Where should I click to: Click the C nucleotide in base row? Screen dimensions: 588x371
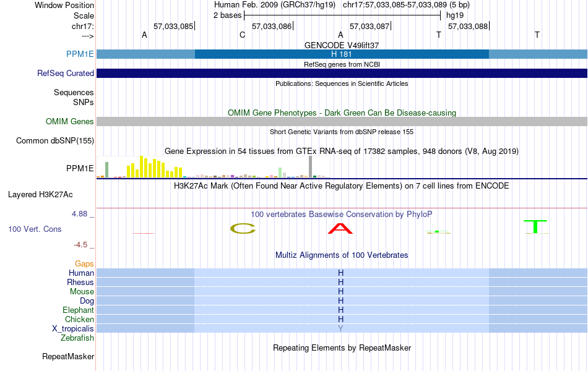point(242,35)
